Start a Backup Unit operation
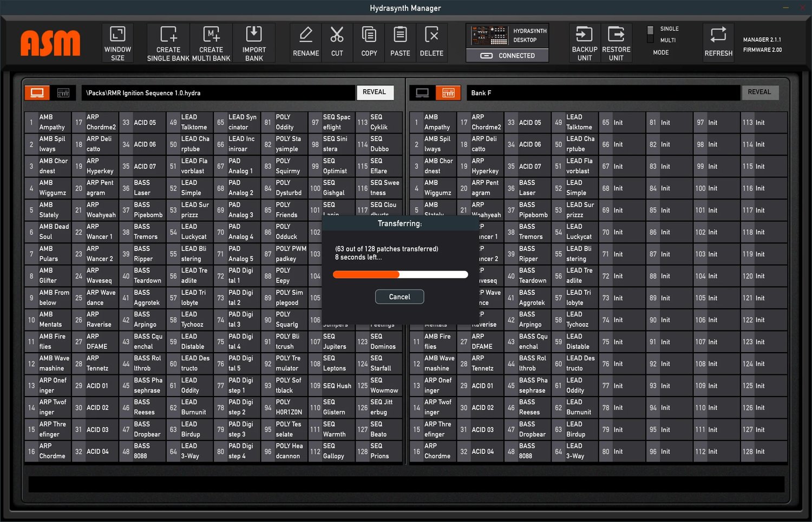Viewport: 812px width, 522px height. click(x=585, y=43)
